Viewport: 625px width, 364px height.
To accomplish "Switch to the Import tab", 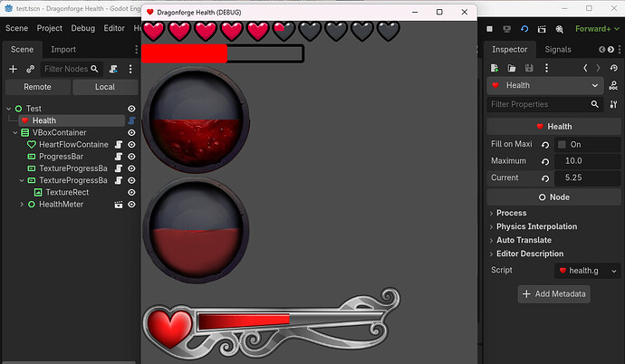I will pos(63,50).
